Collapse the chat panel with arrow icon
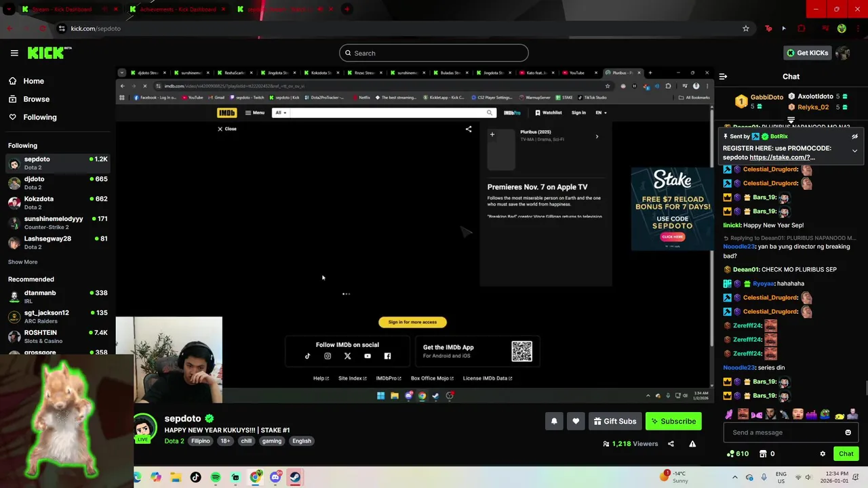Screen dimensions: 868x488 coord(723,77)
